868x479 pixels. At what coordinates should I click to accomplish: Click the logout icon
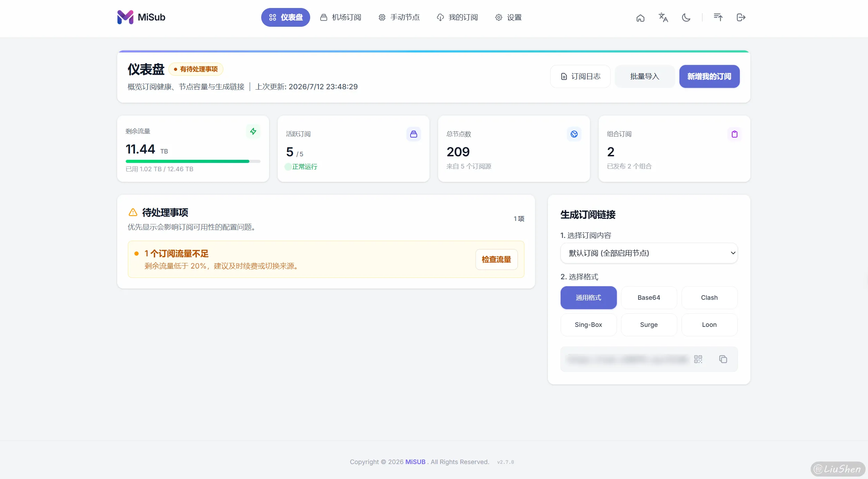(x=741, y=17)
